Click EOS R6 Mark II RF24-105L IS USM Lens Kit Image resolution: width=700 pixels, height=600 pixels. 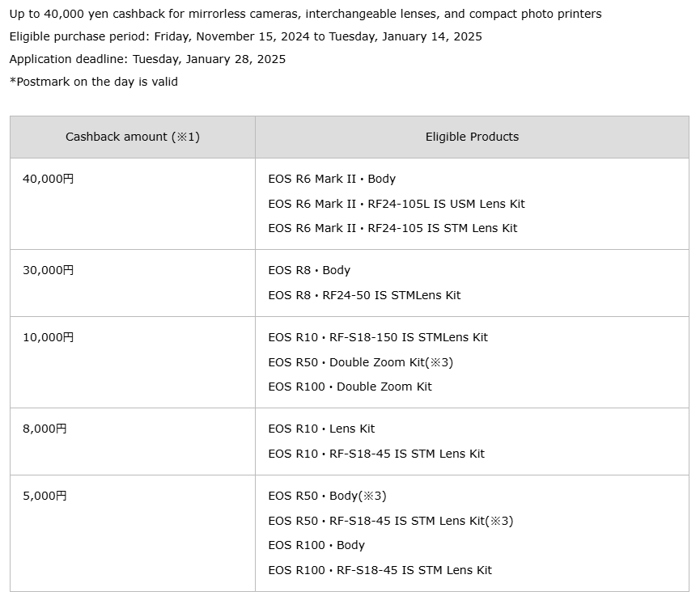click(x=397, y=204)
